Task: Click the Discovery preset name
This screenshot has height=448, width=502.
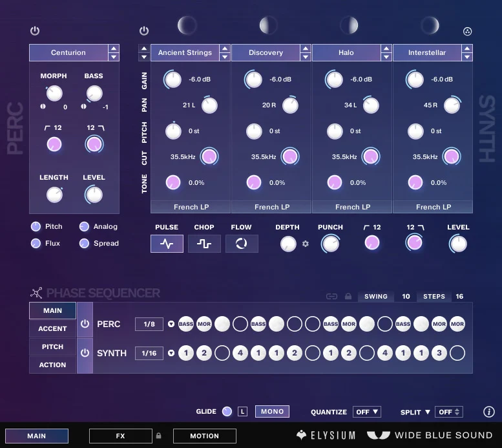Action: click(x=266, y=53)
